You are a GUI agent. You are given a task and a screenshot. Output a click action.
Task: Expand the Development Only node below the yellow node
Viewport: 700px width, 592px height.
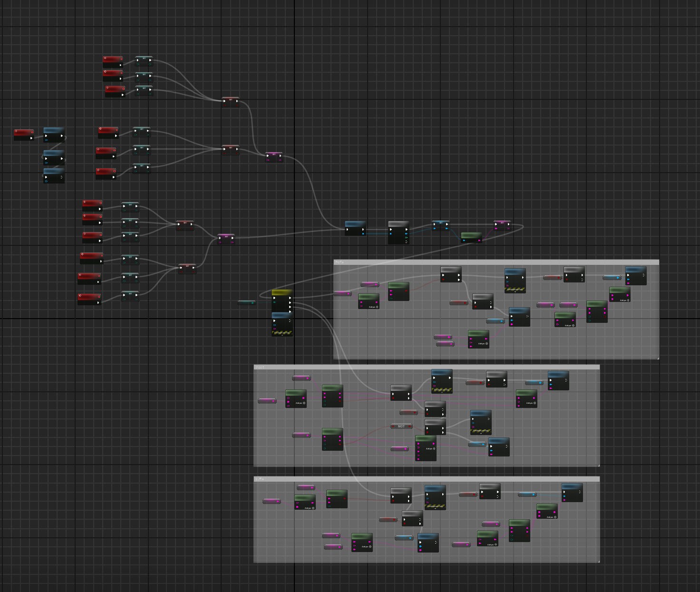(x=282, y=335)
